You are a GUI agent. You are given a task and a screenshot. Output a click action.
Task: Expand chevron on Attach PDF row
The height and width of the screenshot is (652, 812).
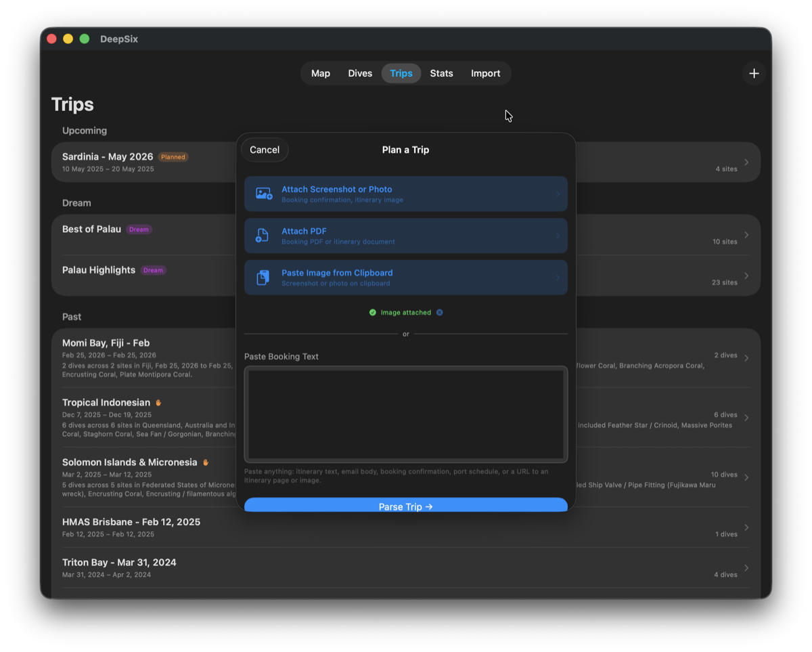pos(558,236)
